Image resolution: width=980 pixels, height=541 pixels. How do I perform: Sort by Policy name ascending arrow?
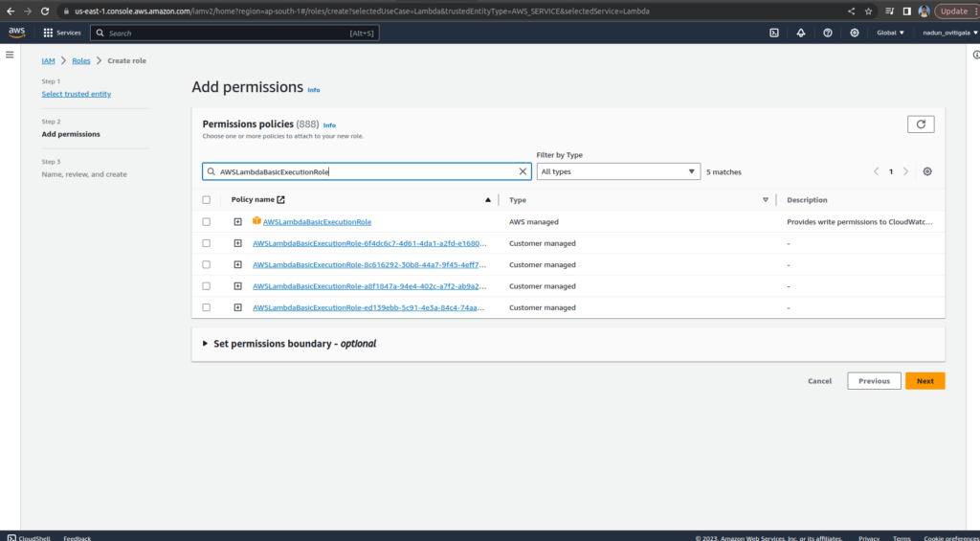[x=487, y=200]
